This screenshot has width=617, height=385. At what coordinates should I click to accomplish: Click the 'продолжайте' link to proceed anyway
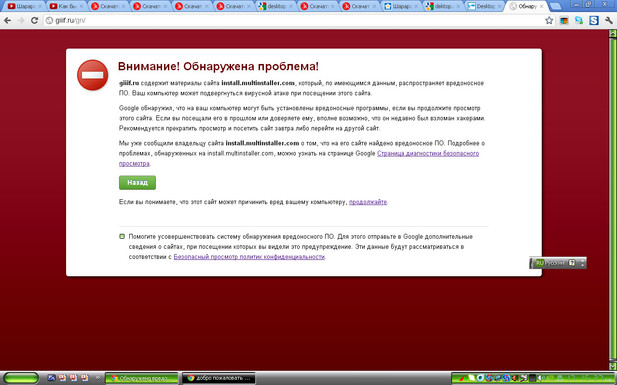click(368, 202)
